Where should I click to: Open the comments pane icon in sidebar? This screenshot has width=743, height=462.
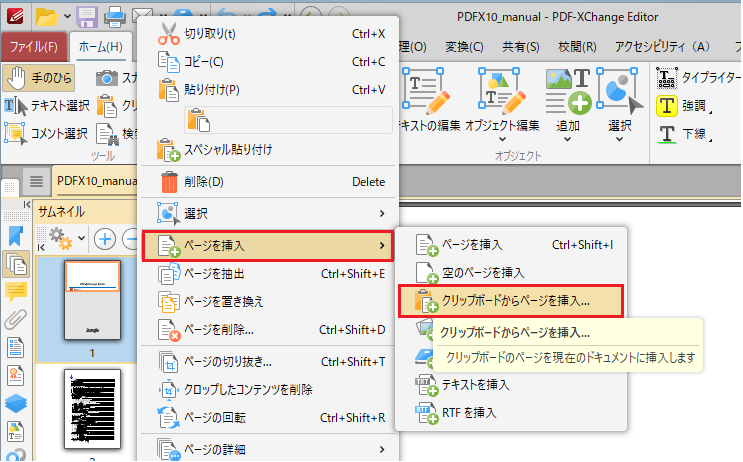click(x=16, y=291)
